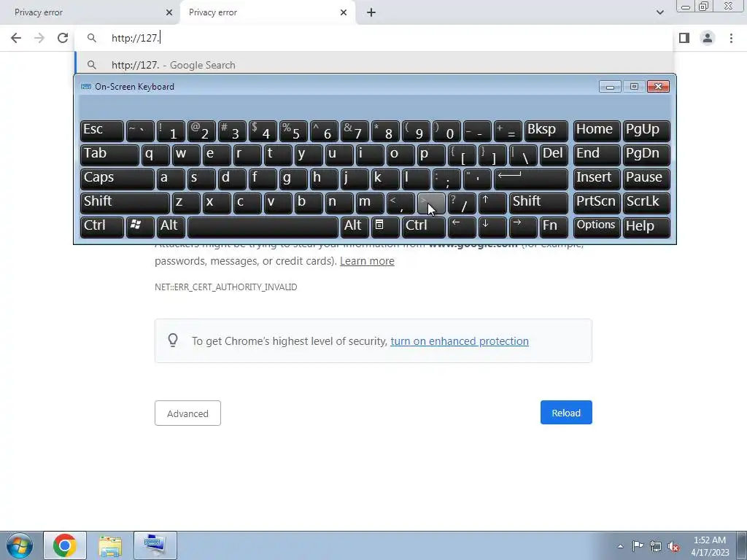Tap the PgDn key
Image resolution: width=747 pixels, height=560 pixels.
click(x=646, y=155)
